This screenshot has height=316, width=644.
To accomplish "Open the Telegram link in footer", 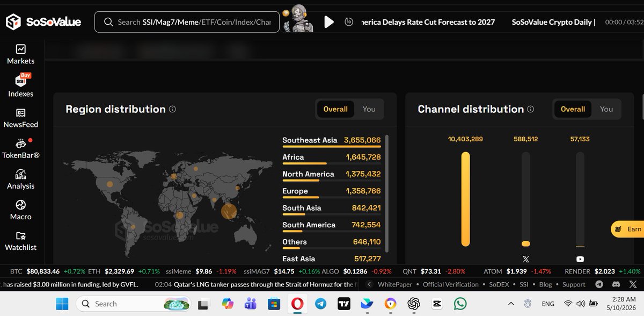I will pos(599,284).
